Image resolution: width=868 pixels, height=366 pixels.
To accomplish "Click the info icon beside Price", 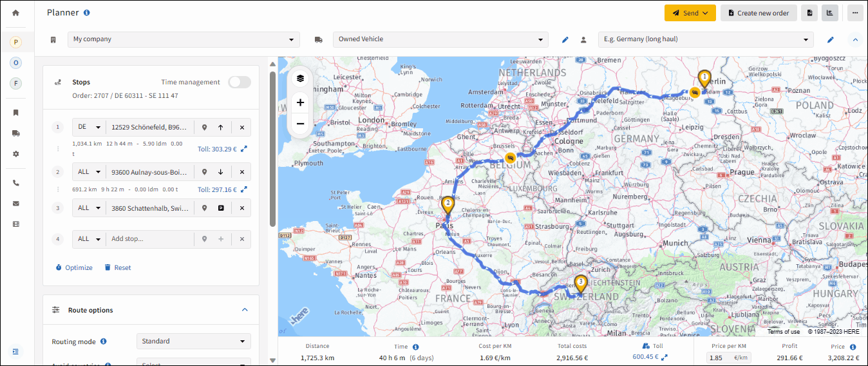I will tap(853, 347).
